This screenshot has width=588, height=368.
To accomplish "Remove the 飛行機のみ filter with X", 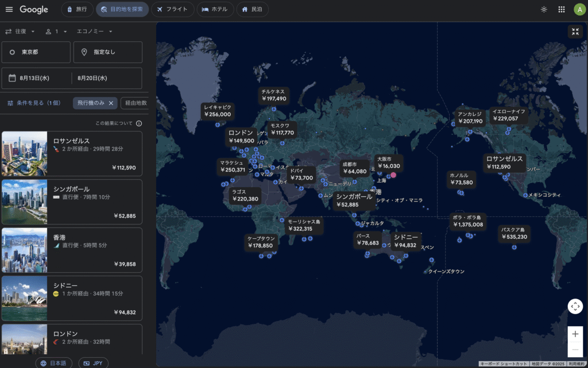I will tap(111, 103).
